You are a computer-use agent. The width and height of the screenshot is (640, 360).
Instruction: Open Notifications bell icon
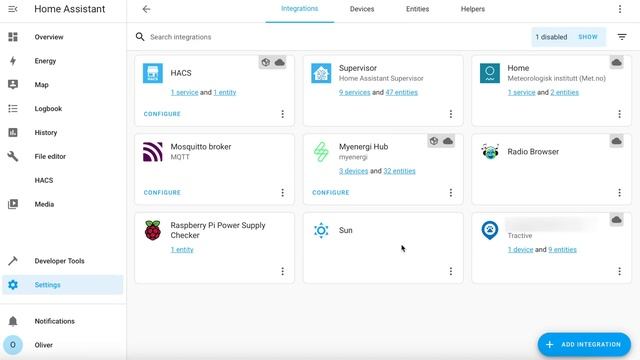[x=13, y=321]
